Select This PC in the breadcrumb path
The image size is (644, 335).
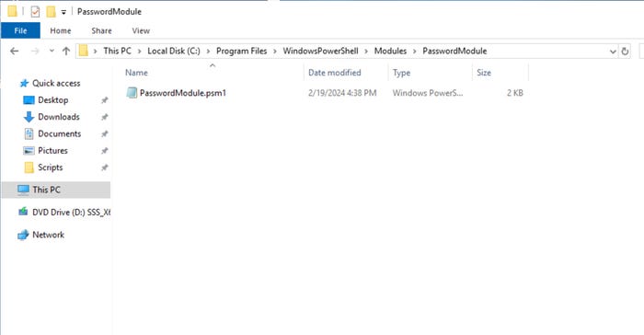pyautogui.click(x=117, y=51)
